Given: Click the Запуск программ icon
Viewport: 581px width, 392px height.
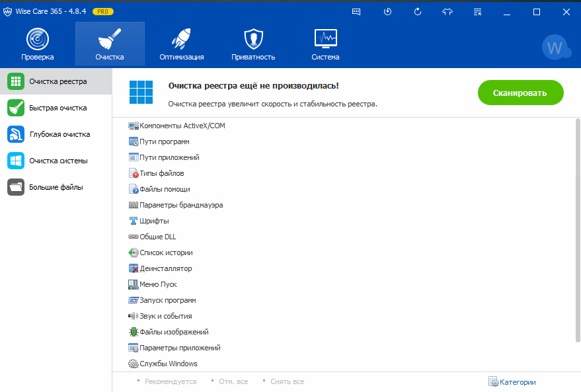Looking at the screenshot, I should click(x=134, y=301).
